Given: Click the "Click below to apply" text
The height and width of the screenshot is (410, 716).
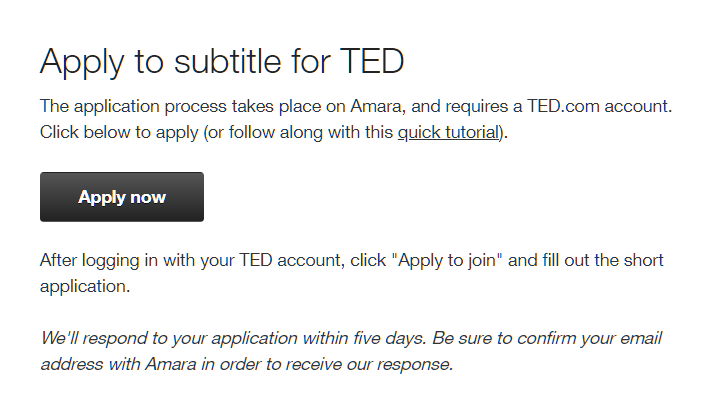Looking at the screenshot, I should (x=119, y=132).
